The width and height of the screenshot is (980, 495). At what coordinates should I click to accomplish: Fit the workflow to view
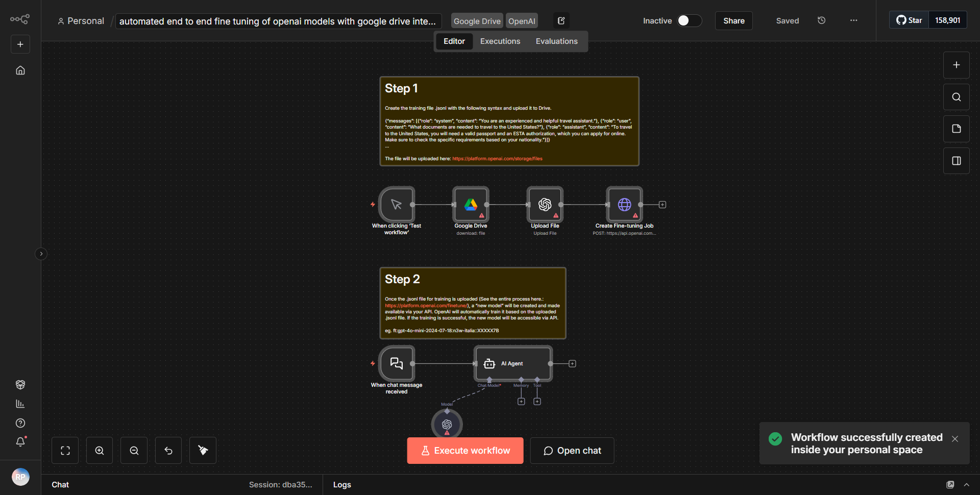(x=65, y=450)
